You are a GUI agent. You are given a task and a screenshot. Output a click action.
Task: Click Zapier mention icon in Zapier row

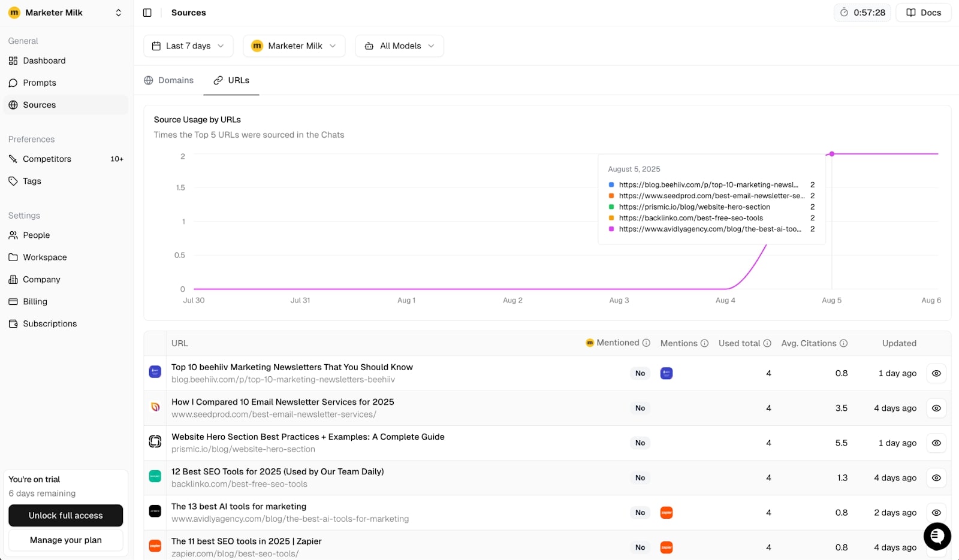pyautogui.click(x=667, y=547)
